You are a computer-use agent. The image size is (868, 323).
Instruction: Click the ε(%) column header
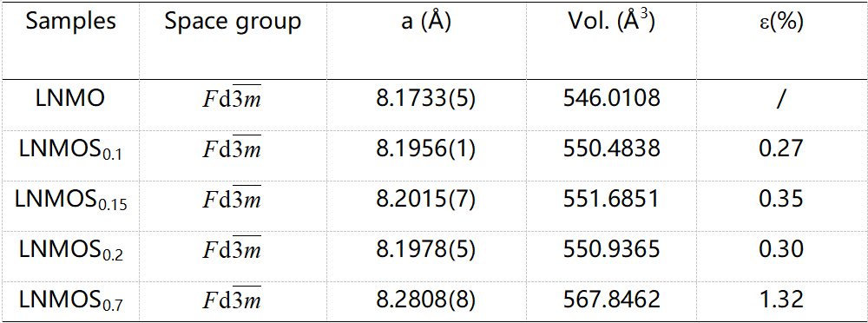coord(781,23)
